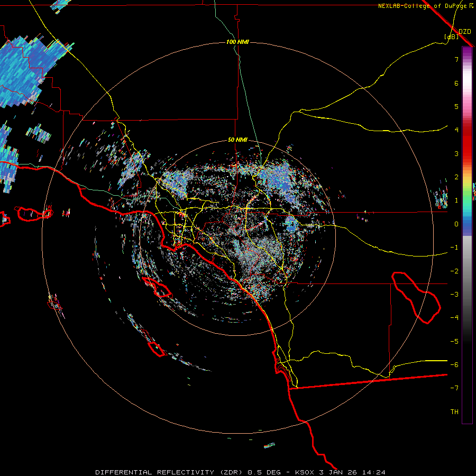Click the green-yellow band of the color bar
Image resolution: width=476 pixels, height=476 pixels.
467,188
